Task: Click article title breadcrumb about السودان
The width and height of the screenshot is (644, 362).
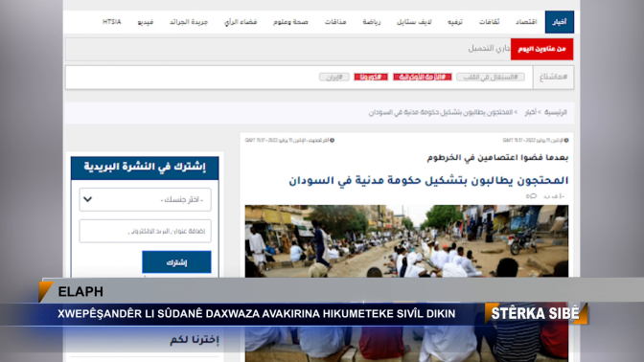Action: point(440,112)
